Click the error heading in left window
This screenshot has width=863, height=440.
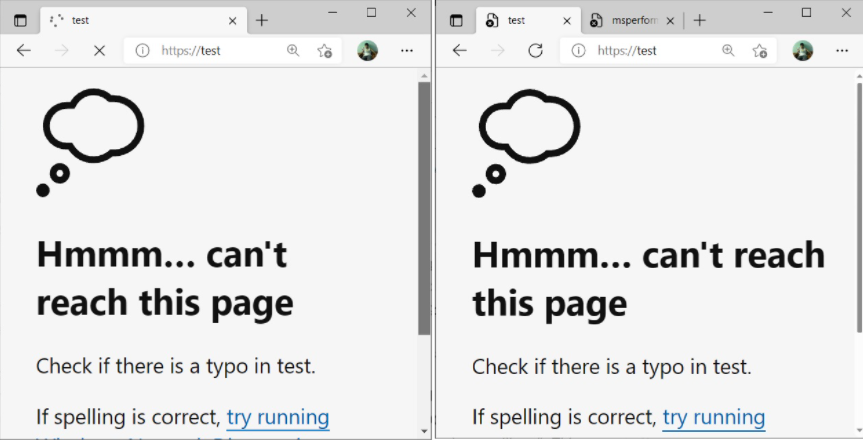165,279
